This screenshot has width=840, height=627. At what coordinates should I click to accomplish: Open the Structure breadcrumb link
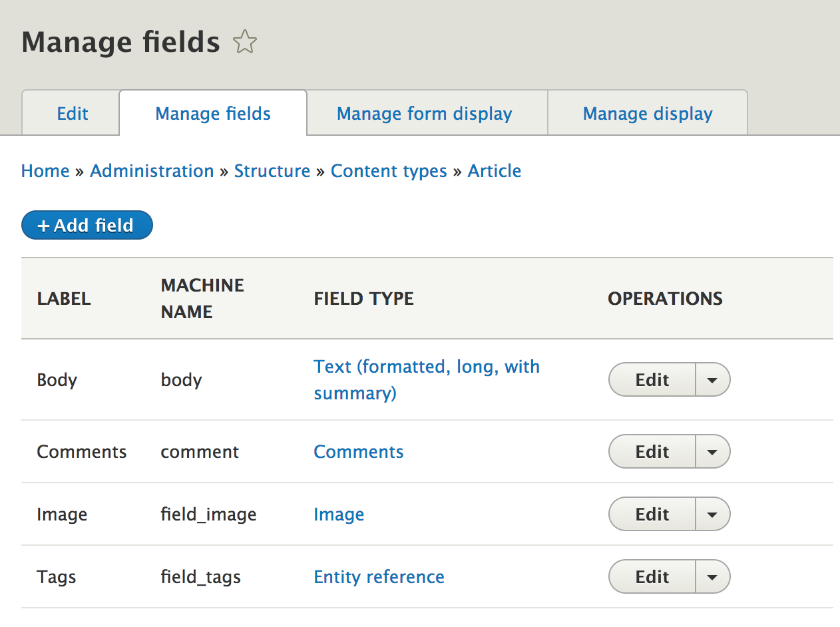pyautogui.click(x=272, y=171)
